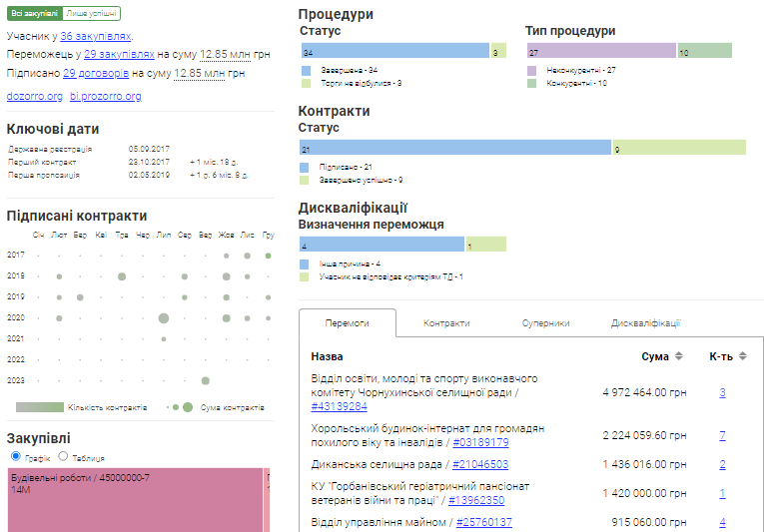Open the Контракти tab
Image resolution: width=764 pixels, height=532 pixels.
pyautogui.click(x=446, y=323)
